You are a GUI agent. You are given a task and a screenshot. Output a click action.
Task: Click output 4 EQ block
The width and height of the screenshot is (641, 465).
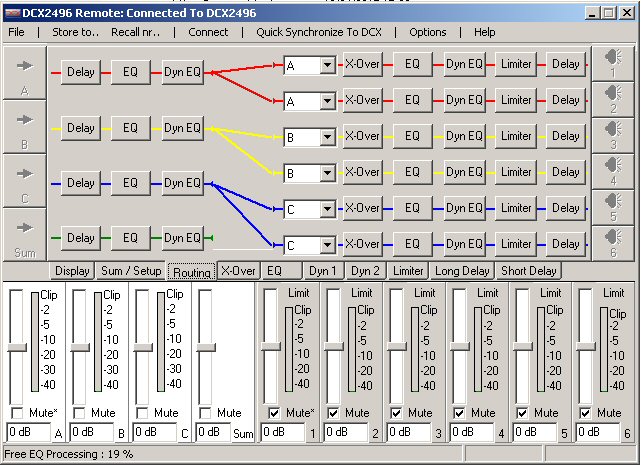pyautogui.click(x=412, y=172)
